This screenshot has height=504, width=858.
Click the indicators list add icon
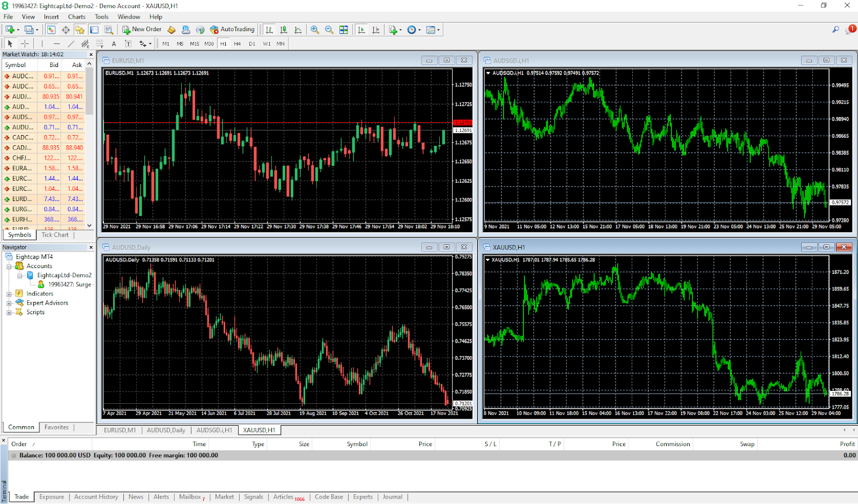(393, 30)
